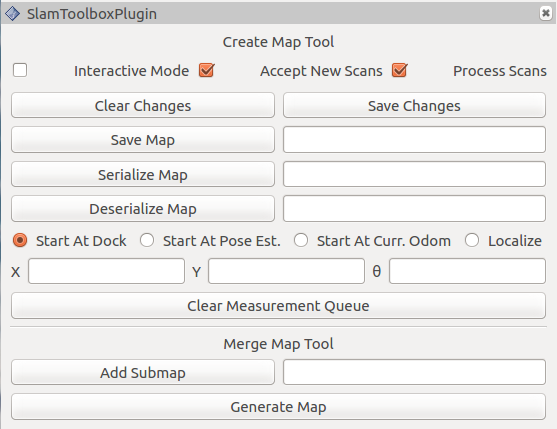Click the X coordinate input field
The height and width of the screenshot is (429, 557).
point(107,271)
